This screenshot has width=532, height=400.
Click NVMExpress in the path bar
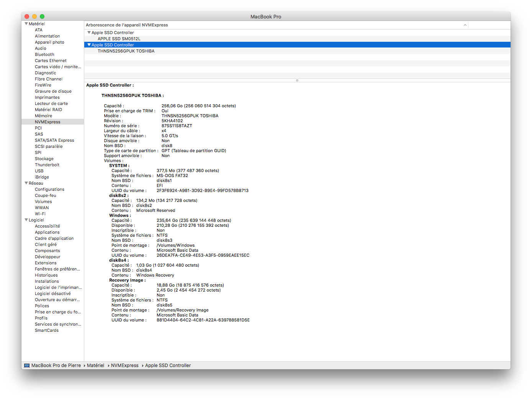point(125,366)
